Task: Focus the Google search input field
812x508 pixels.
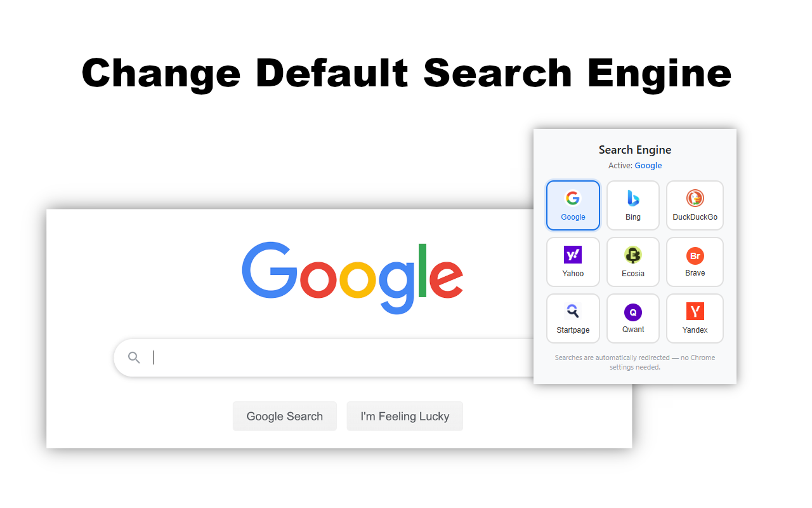Action: pos(324,358)
